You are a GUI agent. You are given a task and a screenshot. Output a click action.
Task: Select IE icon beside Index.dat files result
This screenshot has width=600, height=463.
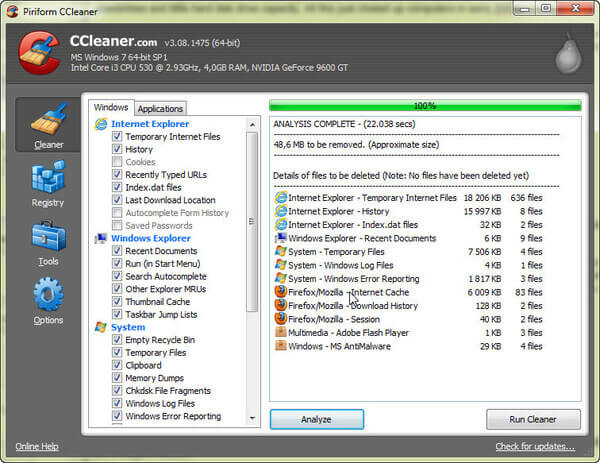tap(281, 224)
